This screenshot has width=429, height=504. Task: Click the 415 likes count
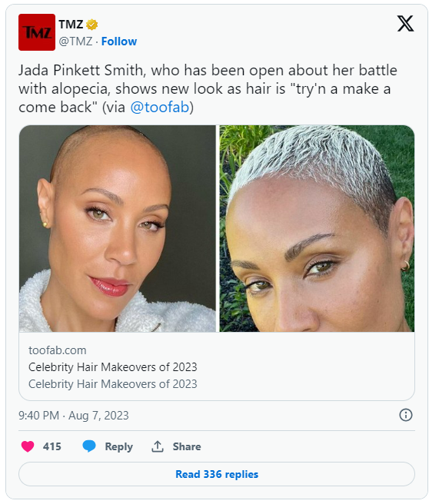(x=52, y=446)
